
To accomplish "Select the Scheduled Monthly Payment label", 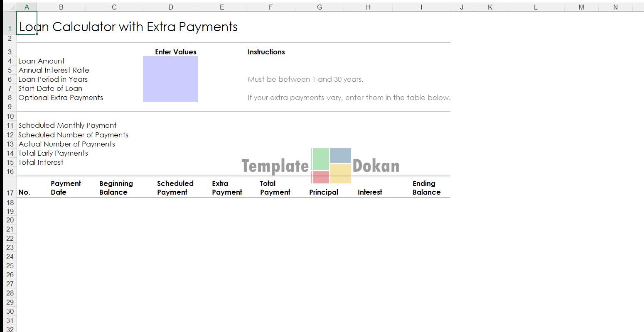I will [67, 125].
